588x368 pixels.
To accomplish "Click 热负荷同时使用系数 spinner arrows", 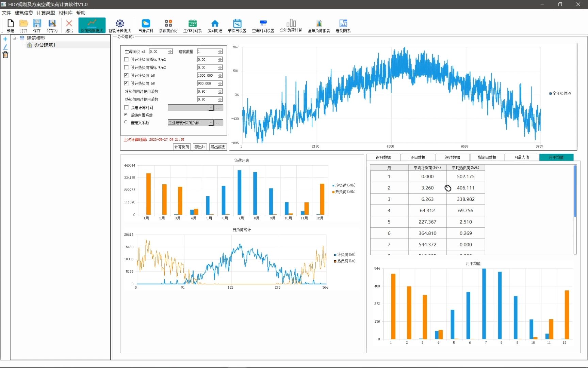I will [220, 99].
